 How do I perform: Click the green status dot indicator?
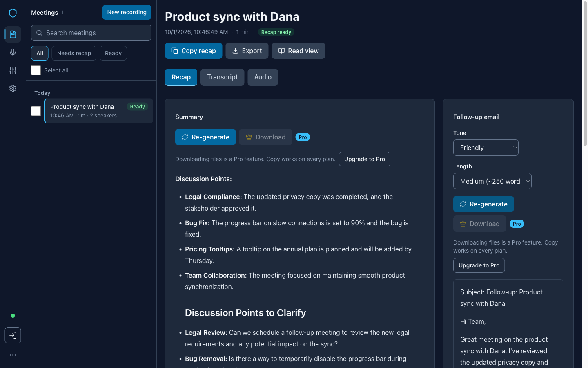[13, 316]
